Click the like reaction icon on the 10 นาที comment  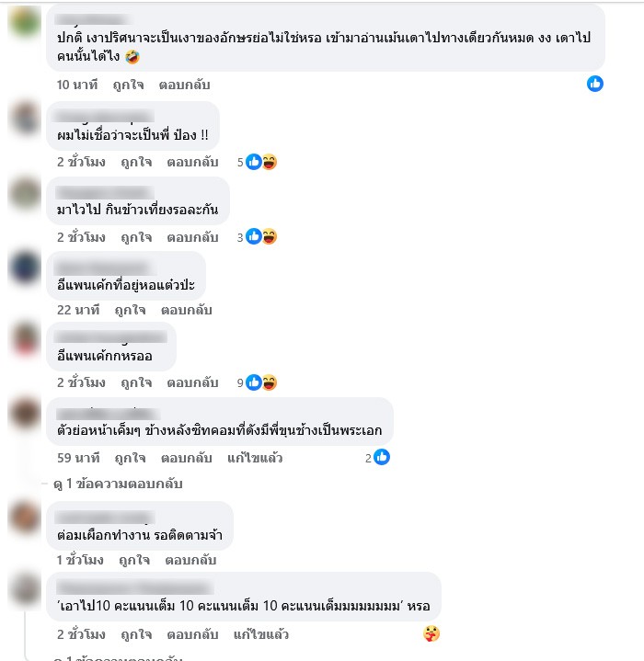tap(595, 84)
